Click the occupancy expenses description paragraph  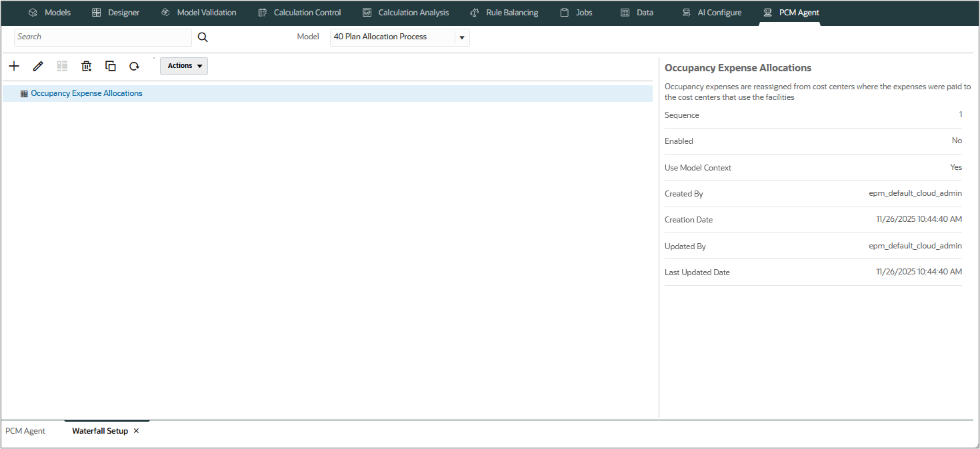pos(818,92)
